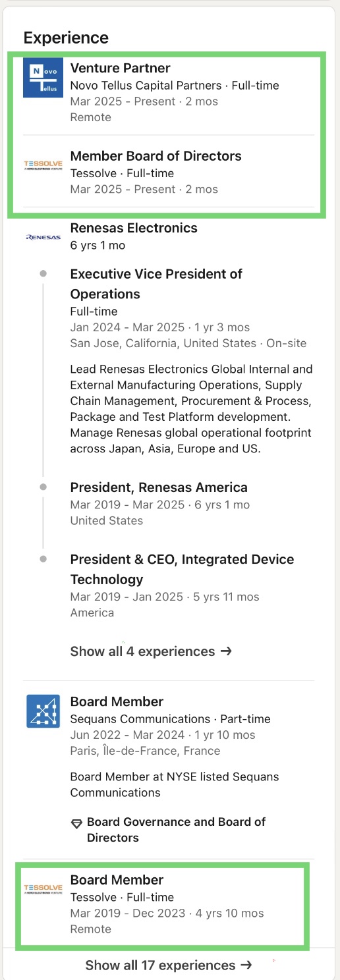This screenshot has width=340, height=980.
Task: Open the Novo Tellus company logo
Action: (x=43, y=78)
